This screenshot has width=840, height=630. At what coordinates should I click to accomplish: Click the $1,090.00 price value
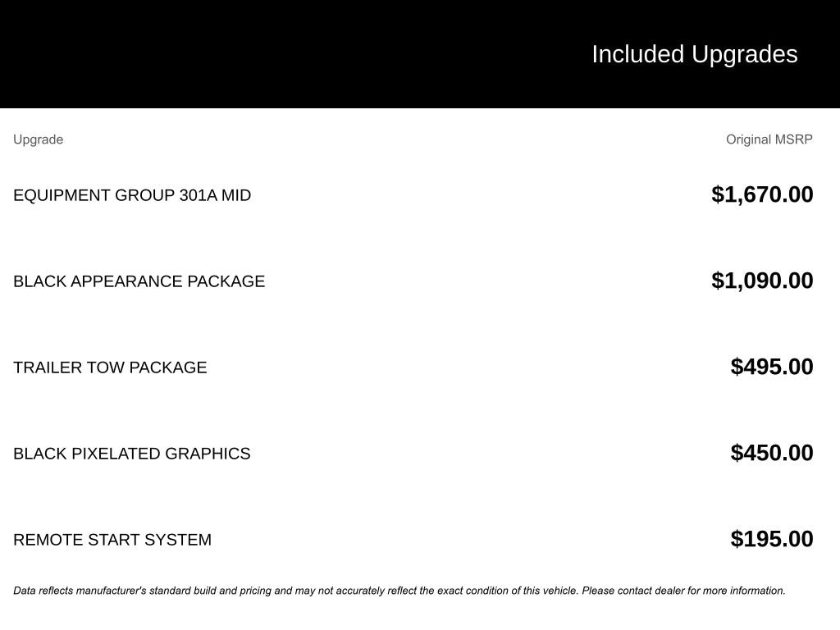tap(762, 281)
